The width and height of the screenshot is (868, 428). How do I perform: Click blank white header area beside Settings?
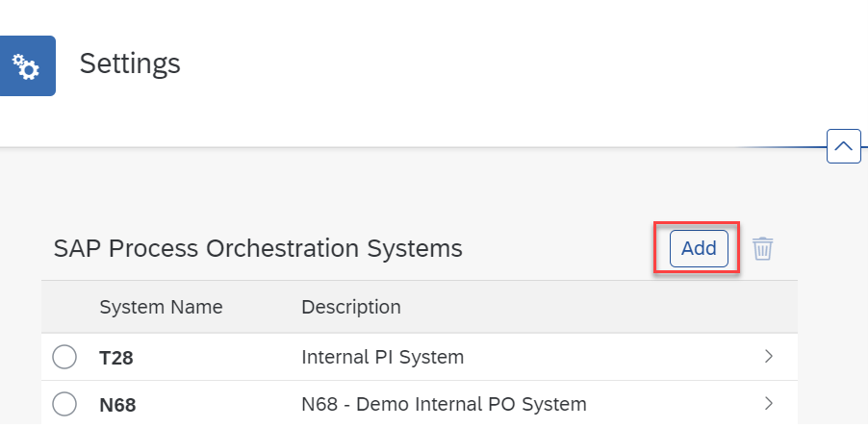[498, 65]
